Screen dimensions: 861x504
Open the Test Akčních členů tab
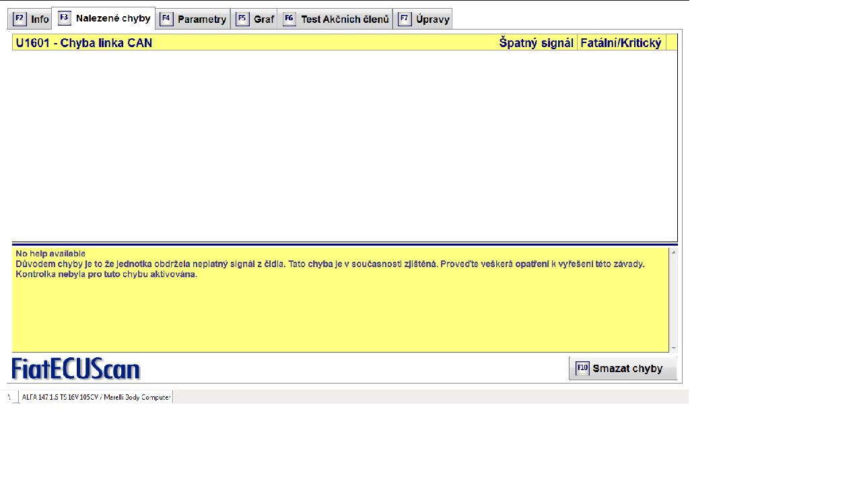click(344, 20)
